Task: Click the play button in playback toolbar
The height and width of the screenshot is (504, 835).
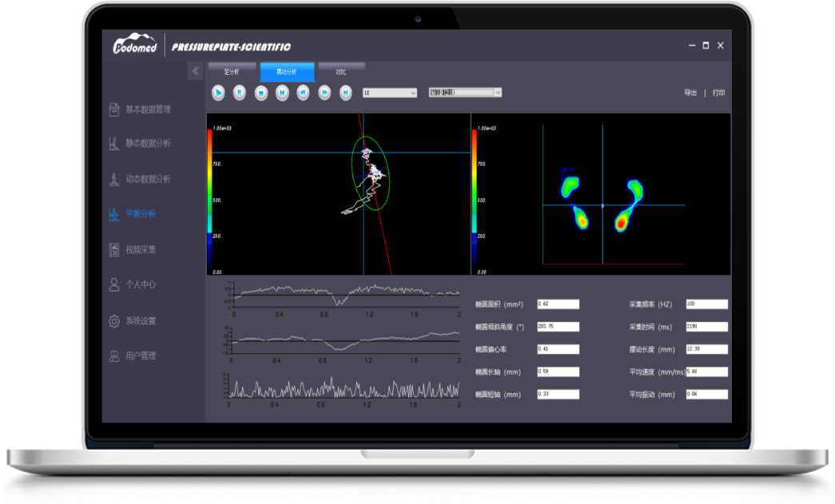Action: [x=218, y=93]
